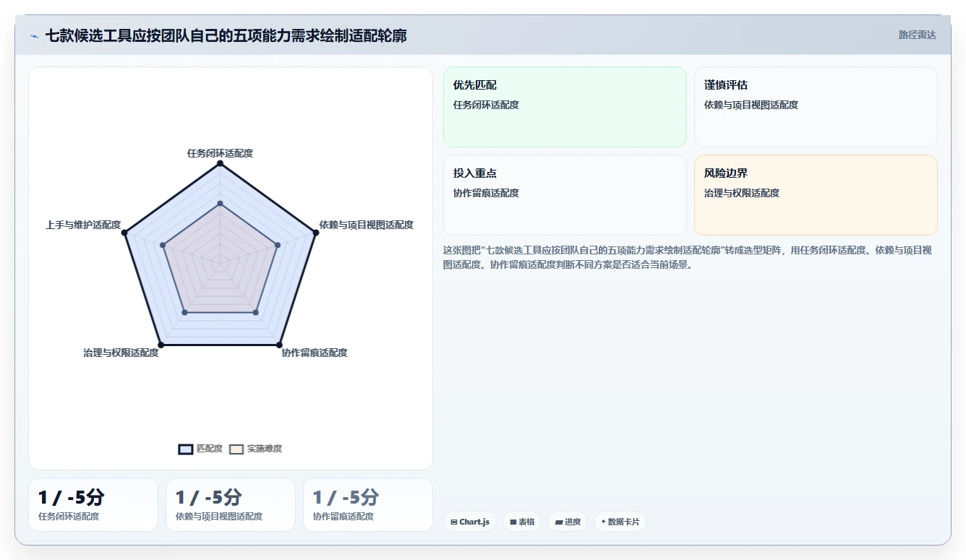
Task: Click the outer data point at 治理与权限适配度
Action: [x=160, y=345]
